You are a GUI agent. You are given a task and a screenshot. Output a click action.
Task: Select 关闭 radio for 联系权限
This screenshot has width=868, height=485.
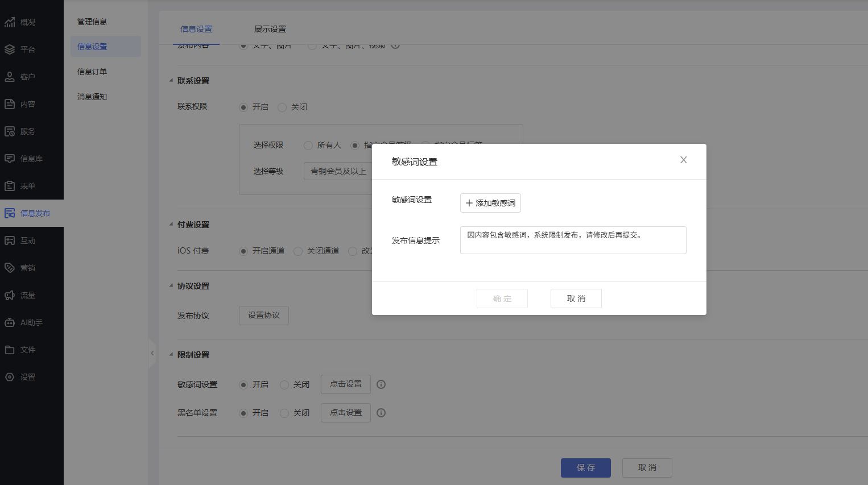282,107
